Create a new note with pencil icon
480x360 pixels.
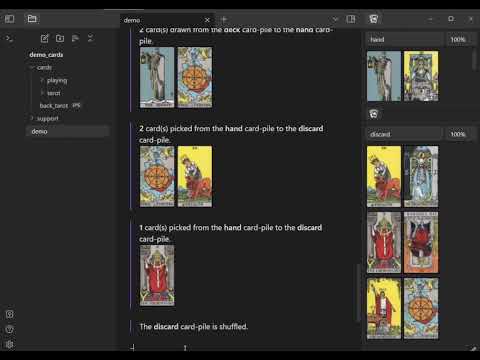click(45, 38)
